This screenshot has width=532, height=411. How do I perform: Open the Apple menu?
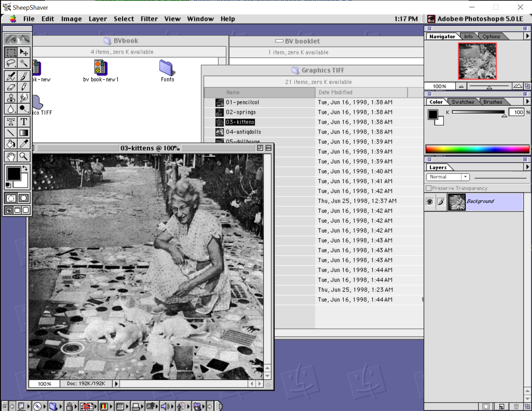13,19
